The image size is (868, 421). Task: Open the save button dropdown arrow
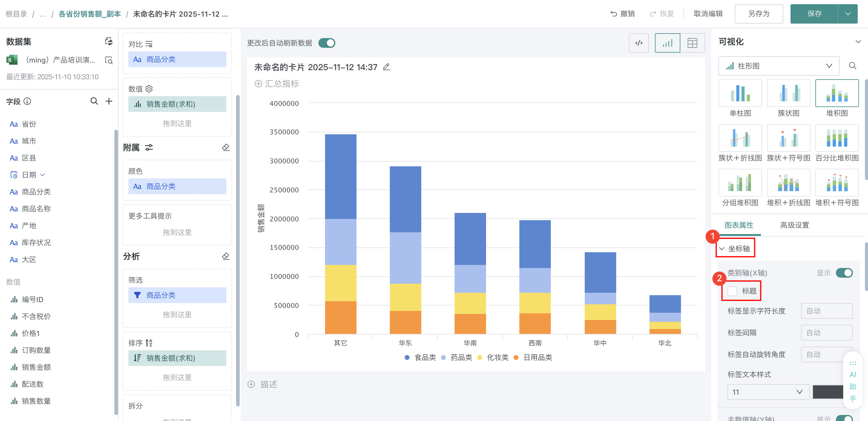(848, 14)
